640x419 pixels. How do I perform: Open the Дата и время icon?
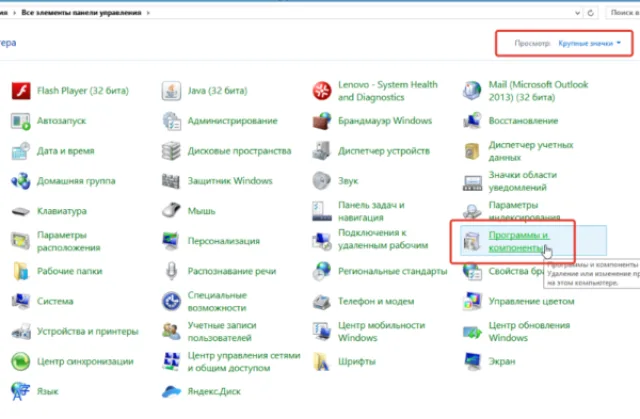point(21,151)
